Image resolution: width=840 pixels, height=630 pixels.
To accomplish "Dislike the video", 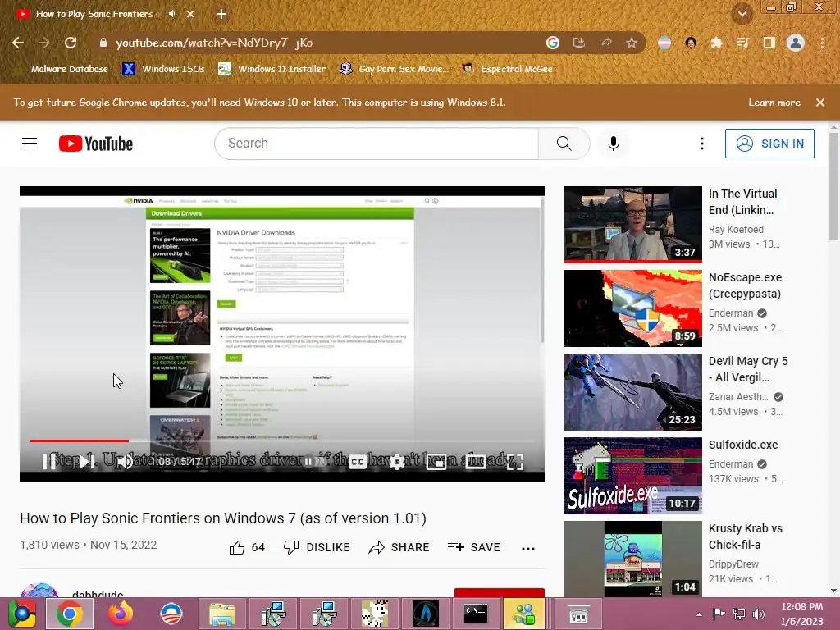I will [x=317, y=547].
